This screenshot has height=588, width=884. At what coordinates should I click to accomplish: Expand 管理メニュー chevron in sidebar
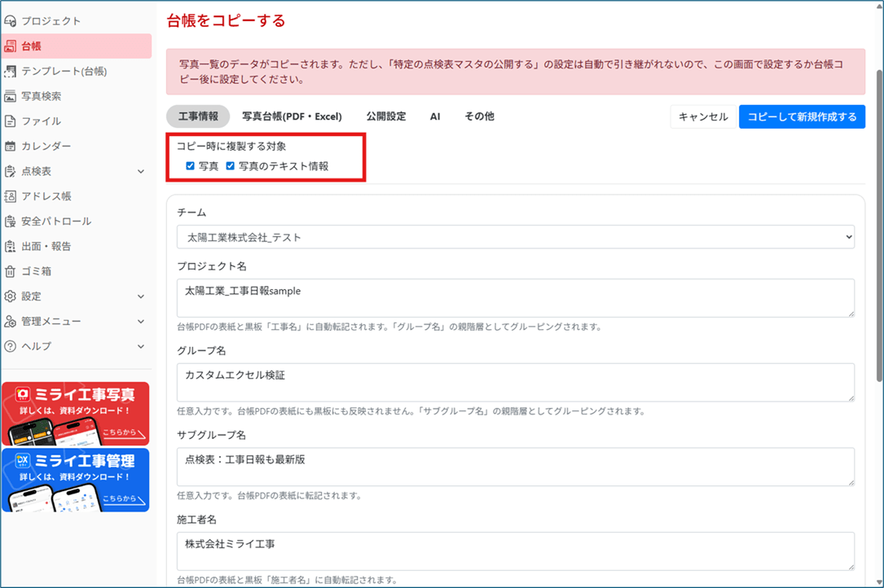click(141, 322)
